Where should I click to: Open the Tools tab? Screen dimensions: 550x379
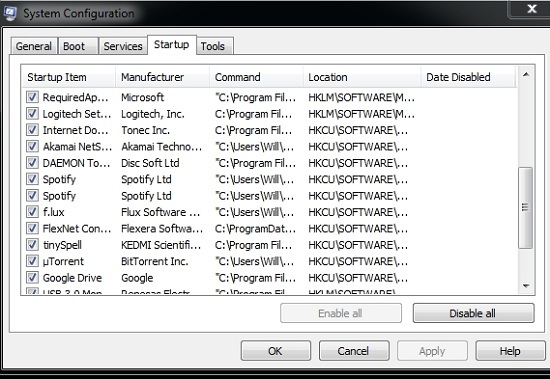215,46
